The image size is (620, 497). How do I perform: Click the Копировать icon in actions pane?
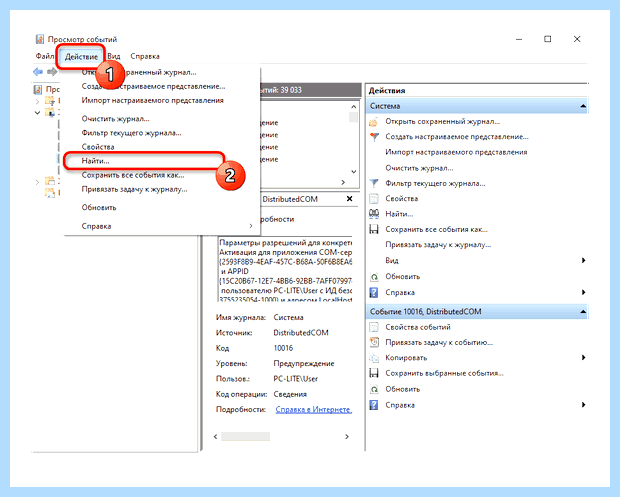point(374,358)
